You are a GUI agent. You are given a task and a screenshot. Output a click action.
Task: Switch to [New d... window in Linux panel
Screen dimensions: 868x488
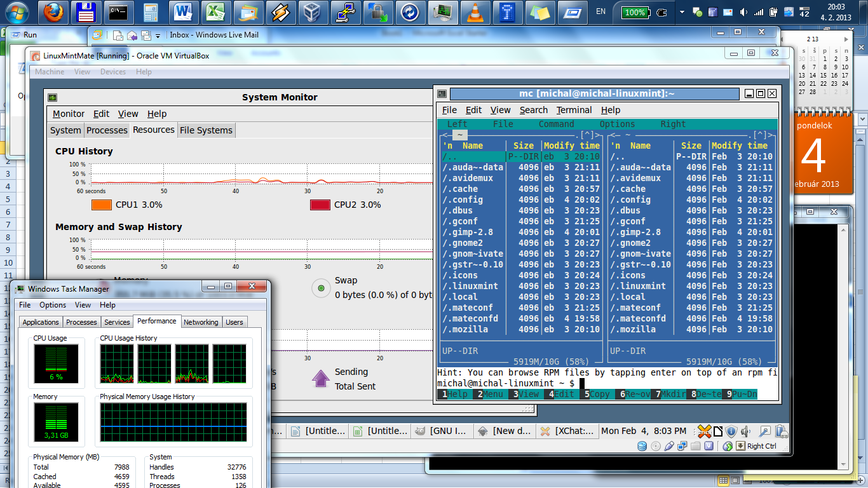pyautogui.click(x=504, y=431)
